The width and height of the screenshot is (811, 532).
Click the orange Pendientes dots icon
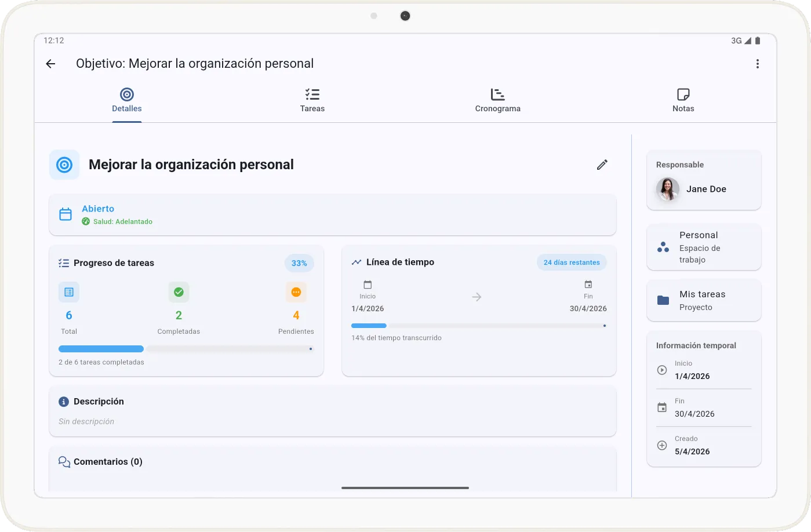pos(296,292)
